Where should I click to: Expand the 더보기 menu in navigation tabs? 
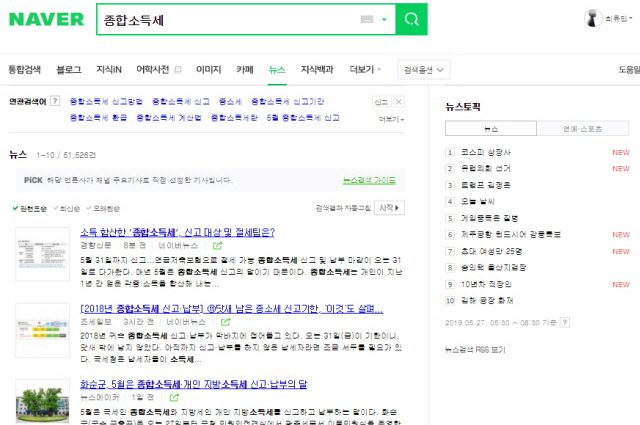[365, 70]
